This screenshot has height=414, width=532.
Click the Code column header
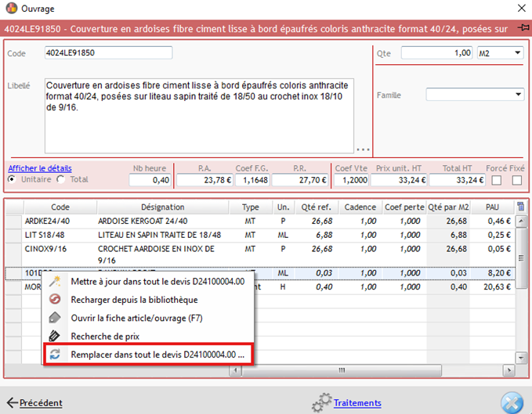click(x=60, y=207)
